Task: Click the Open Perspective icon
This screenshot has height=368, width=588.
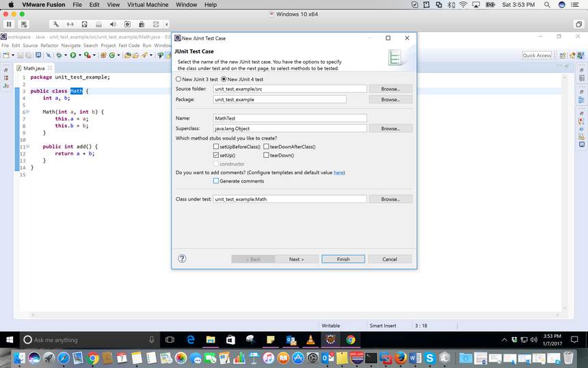Action: (x=562, y=55)
